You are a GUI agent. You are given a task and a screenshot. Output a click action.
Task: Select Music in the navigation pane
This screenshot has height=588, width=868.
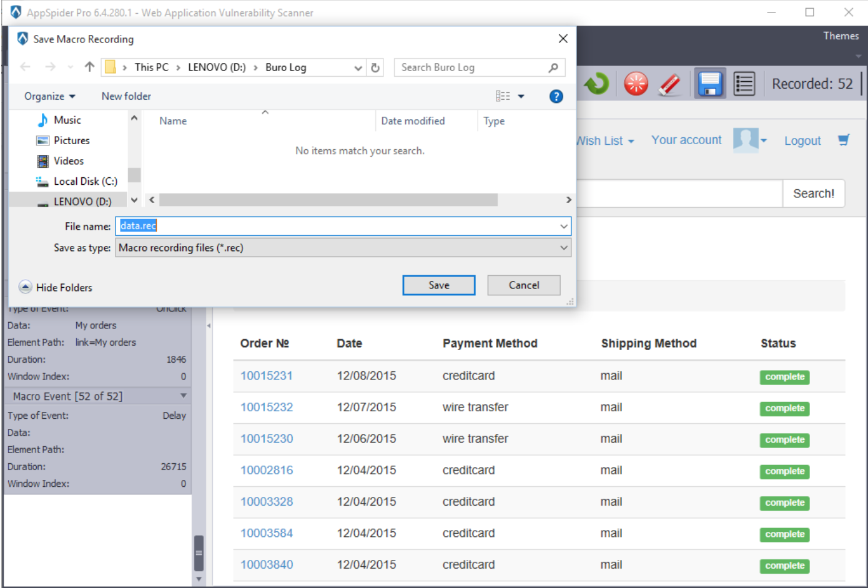[x=67, y=120]
